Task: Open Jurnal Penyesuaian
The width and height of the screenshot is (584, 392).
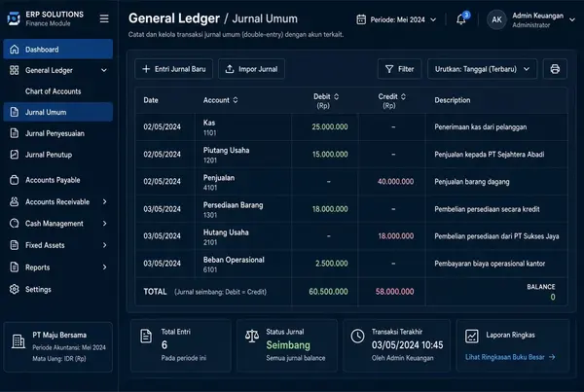Action: pyautogui.click(x=55, y=133)
